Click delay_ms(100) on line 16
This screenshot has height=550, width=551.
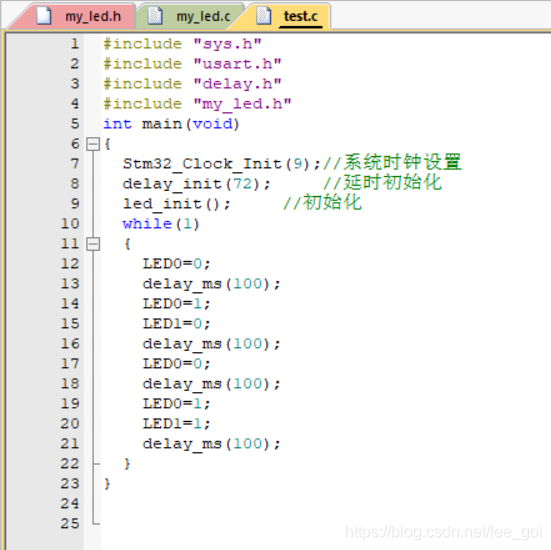pos(211,344)
